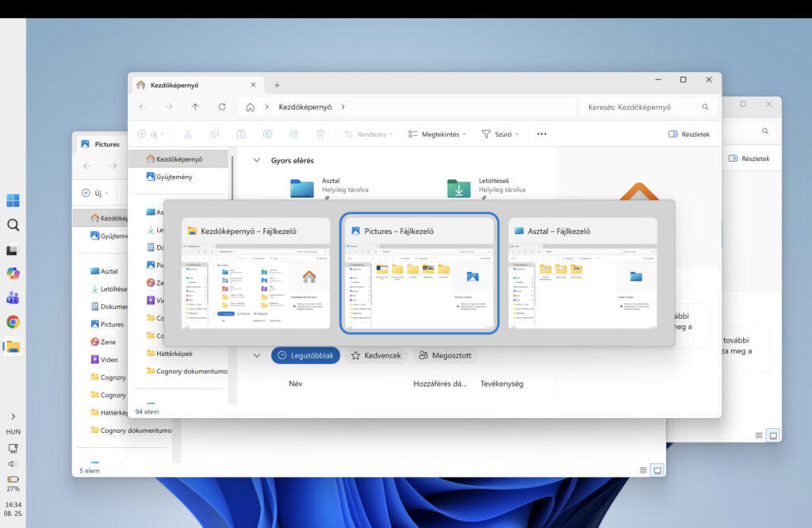The image size is (812, 528).
Task: Collapse the Gyors elérés section
Action: point(256,160)
